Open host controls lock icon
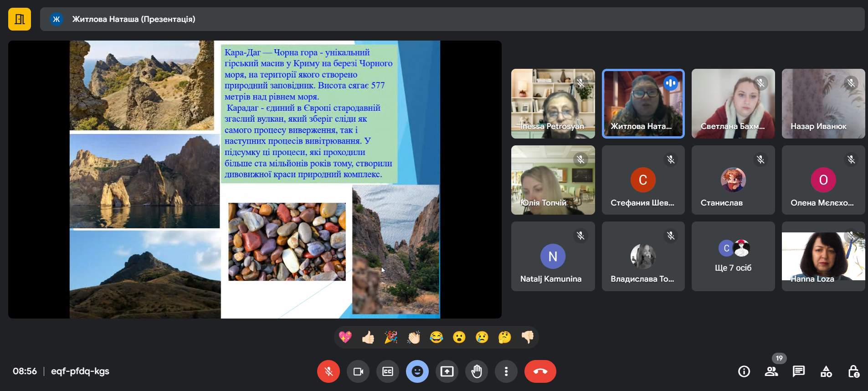868x391 pixels. [x=853, y=371]
